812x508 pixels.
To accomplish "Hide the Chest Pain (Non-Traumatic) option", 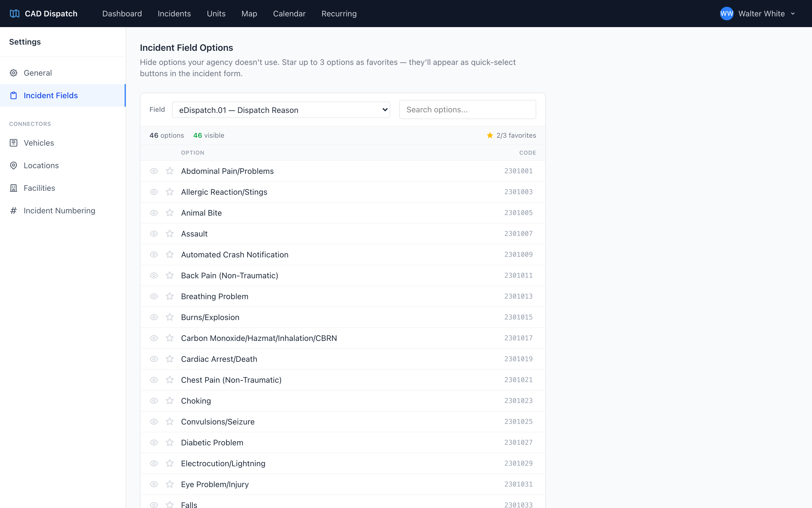I will pyautogui.click(x=154, y=380).
